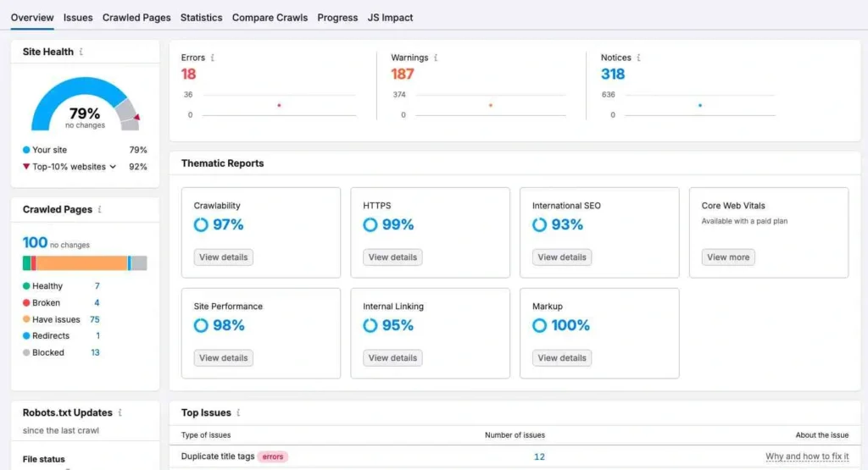Click the Number of issues column header

tap(515, 435)
